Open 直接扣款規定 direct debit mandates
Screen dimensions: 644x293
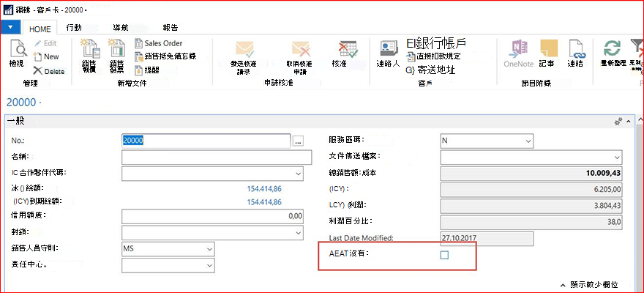pos(434,56)
